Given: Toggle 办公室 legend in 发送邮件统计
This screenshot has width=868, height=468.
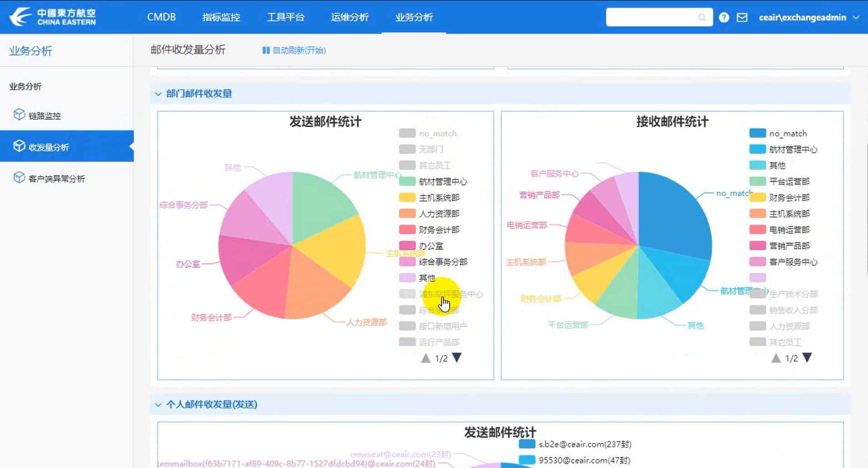Looking at the screenshot, I should tap(421, 246).
